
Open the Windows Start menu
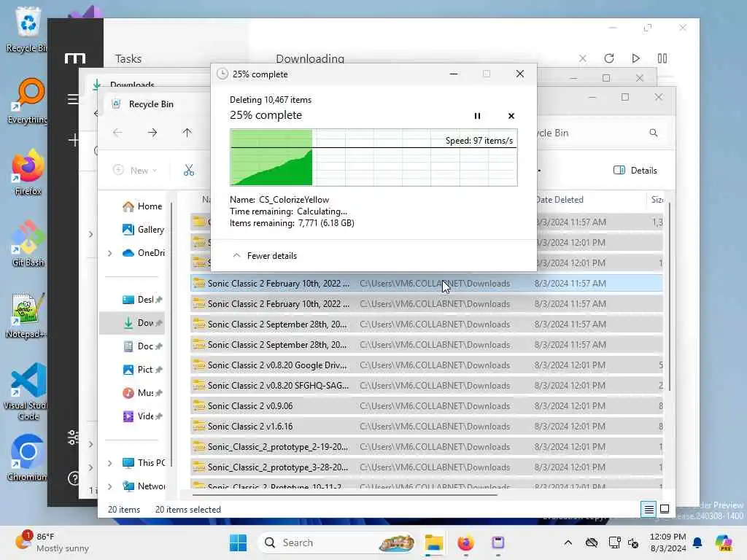click(x=238, y=542)
